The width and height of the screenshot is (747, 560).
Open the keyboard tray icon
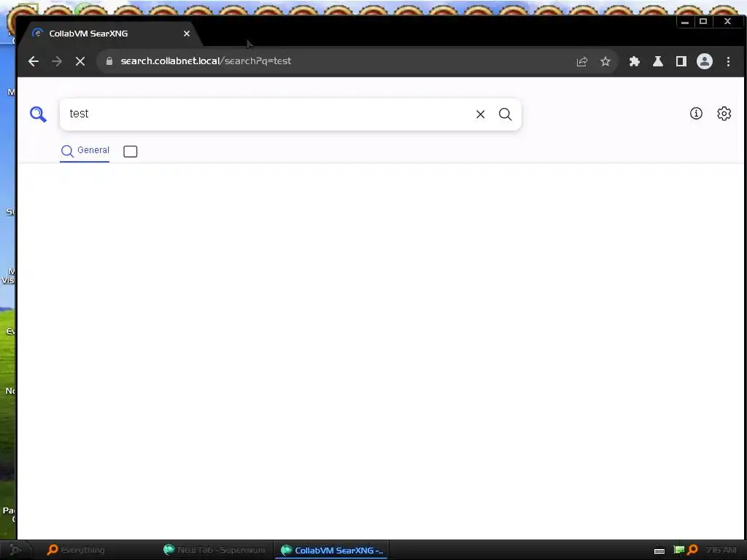click(x=659, y=551)
